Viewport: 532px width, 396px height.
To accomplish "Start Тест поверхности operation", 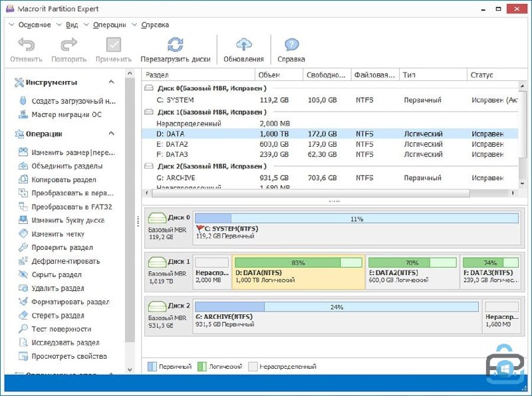I will [x=55, y=328].
